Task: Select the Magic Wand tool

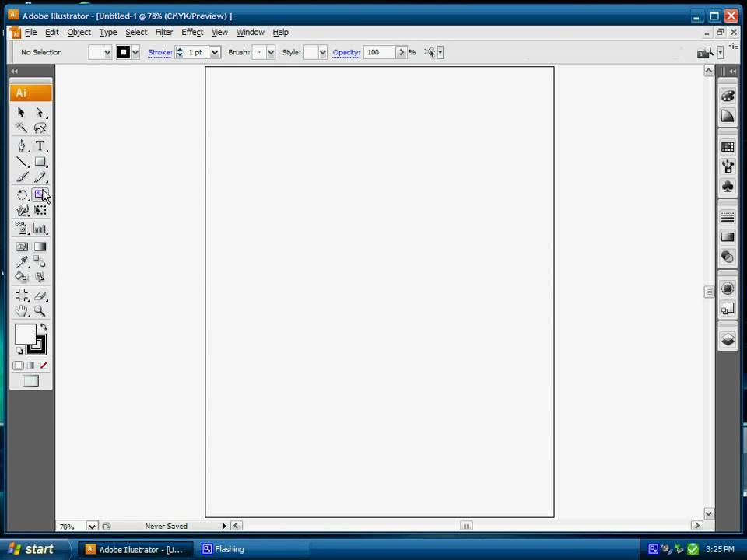Action: coord(22,127)
